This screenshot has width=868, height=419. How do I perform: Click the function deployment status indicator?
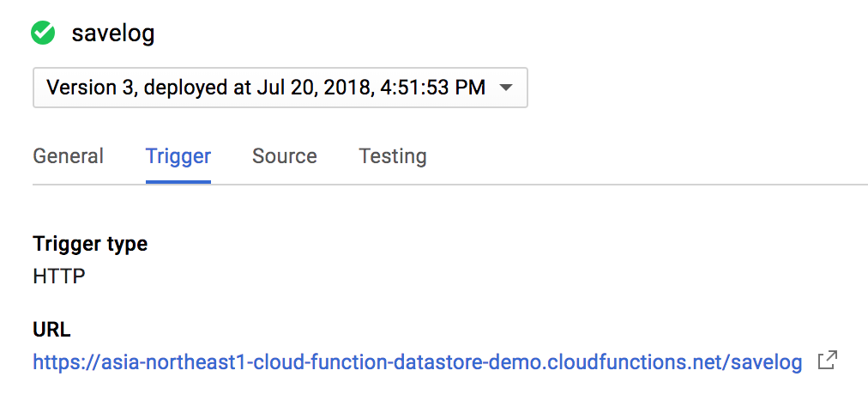[43, 33]
